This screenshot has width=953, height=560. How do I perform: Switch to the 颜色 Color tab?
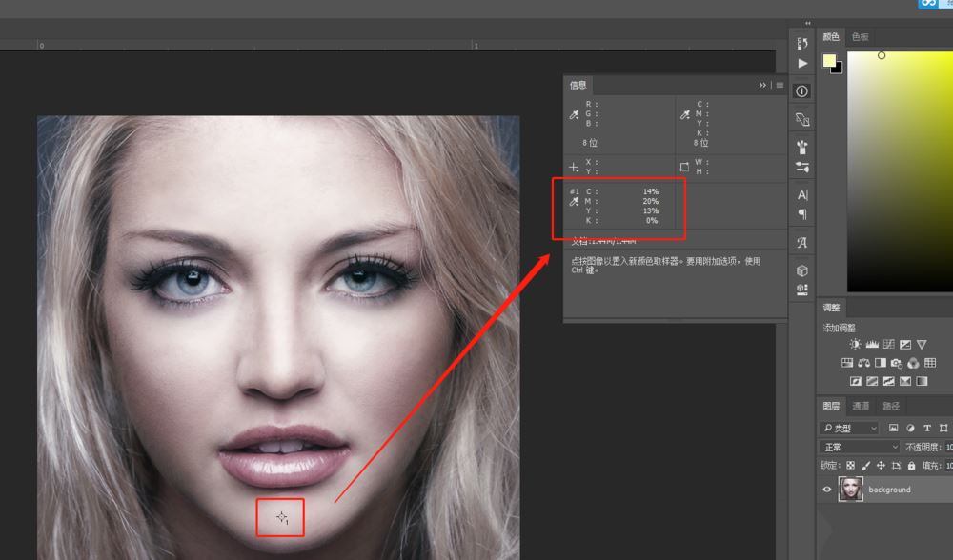point(831,37)
